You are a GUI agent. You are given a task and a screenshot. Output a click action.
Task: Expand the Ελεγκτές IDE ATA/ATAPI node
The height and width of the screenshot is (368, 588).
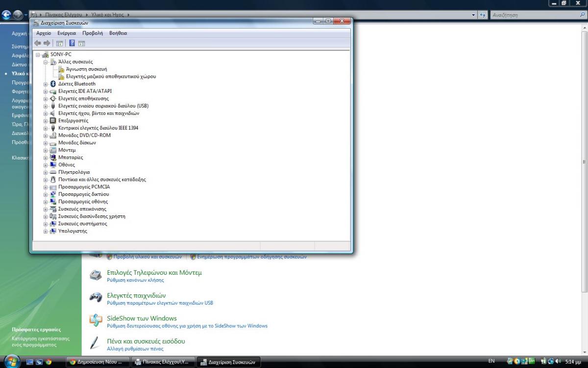(46, 91)
